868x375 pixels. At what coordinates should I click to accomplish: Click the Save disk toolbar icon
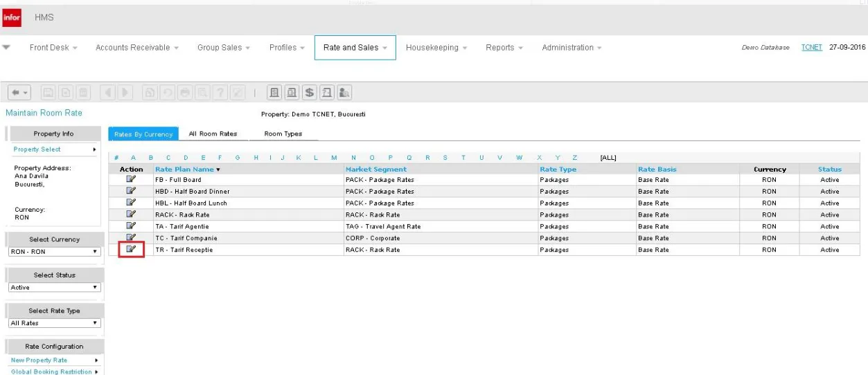(48, 92)
